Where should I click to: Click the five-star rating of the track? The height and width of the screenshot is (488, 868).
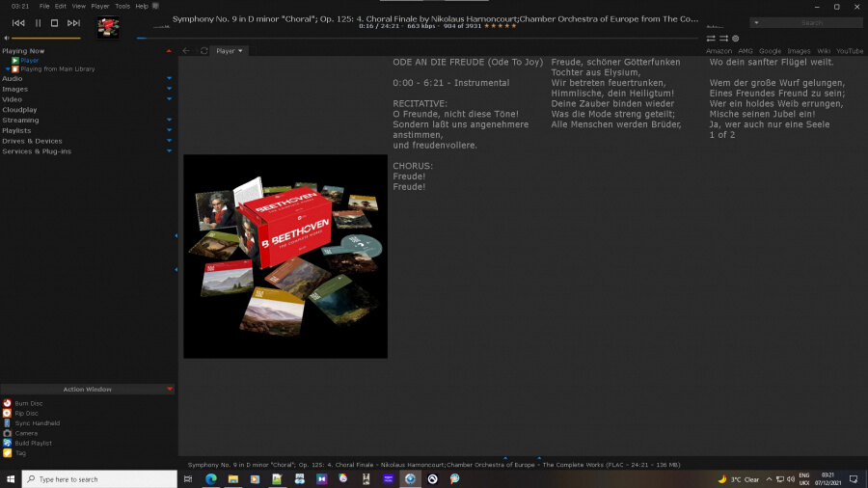[x=500, y=26]
